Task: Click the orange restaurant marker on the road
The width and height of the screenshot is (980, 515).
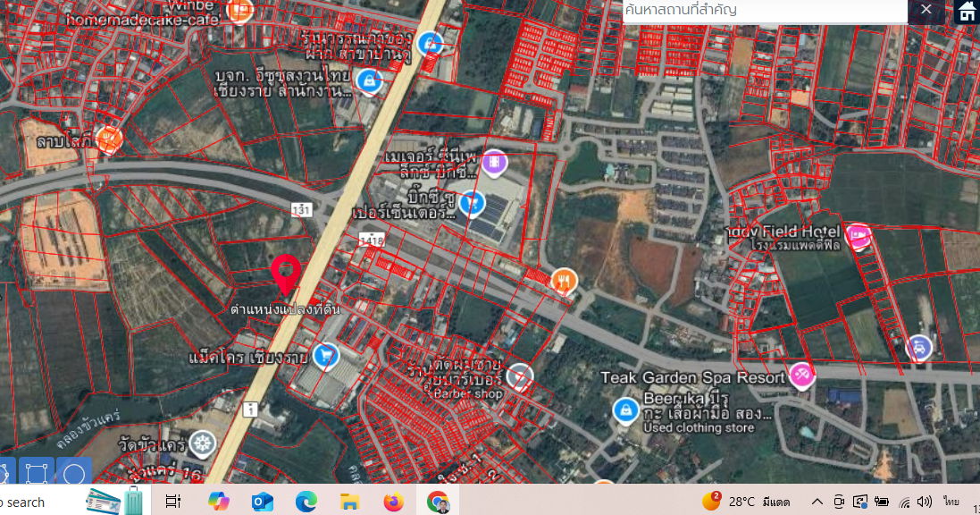Action: click(563, 279)
